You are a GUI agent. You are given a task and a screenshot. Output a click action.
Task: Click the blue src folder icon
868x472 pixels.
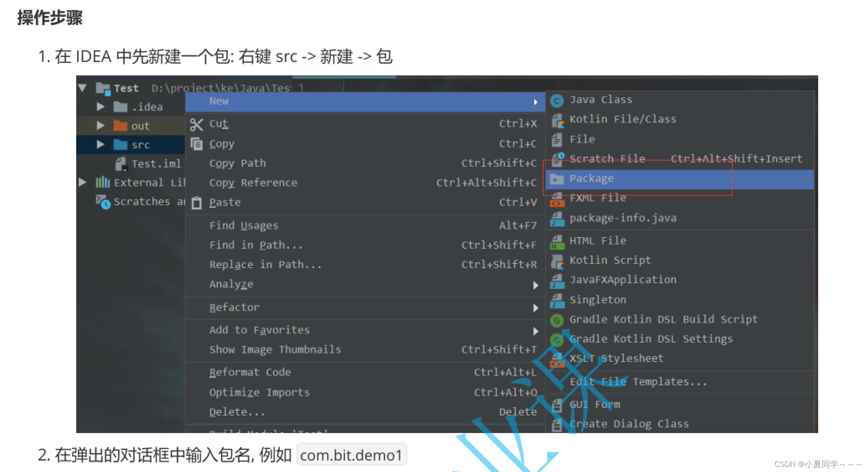(120, 144)
